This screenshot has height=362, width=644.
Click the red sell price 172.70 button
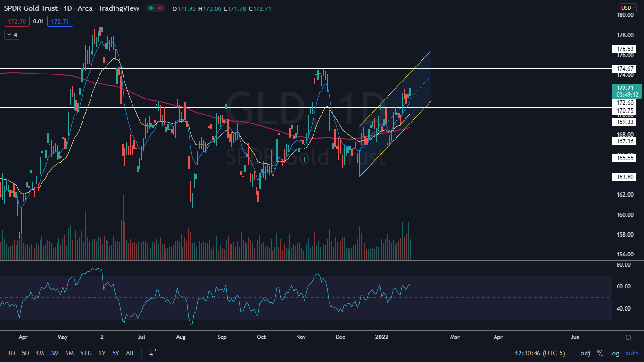coord(17,21)
